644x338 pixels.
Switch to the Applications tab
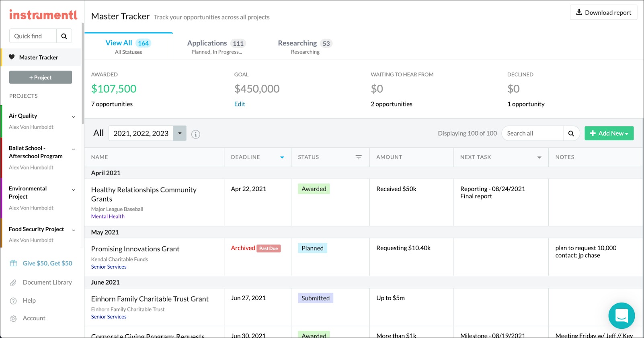[x=216, y=47]
